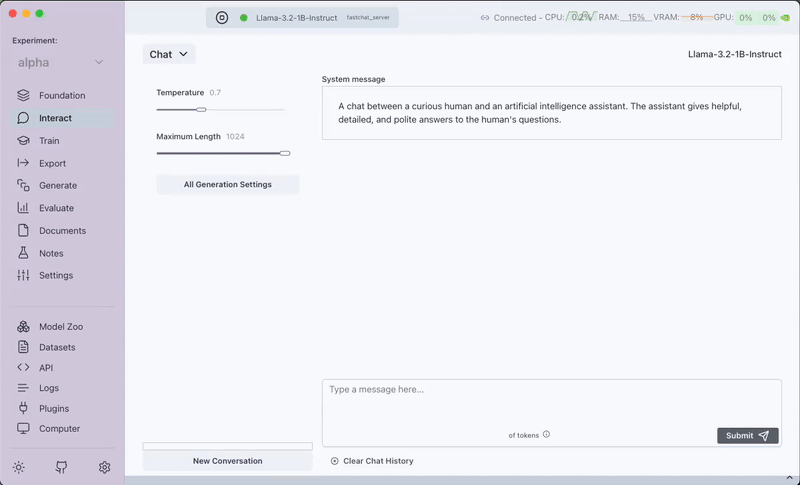Screen dimensions: 800x485
Task: Open Documents in the sidebar
Action: pos(62,231)
